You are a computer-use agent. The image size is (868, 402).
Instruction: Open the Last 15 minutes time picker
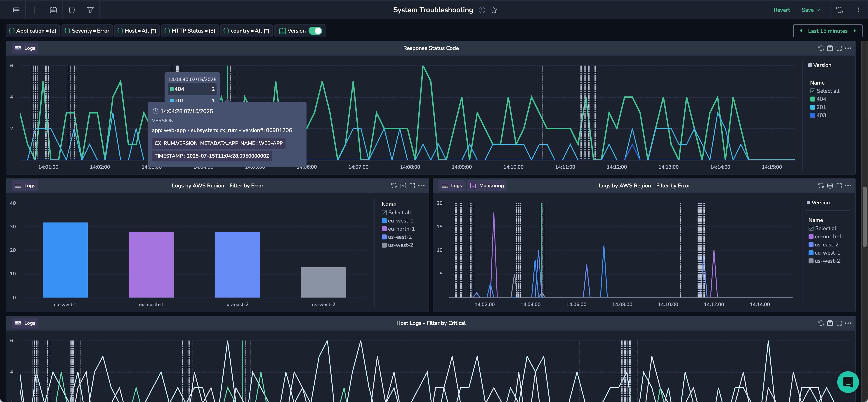(828, 31)
